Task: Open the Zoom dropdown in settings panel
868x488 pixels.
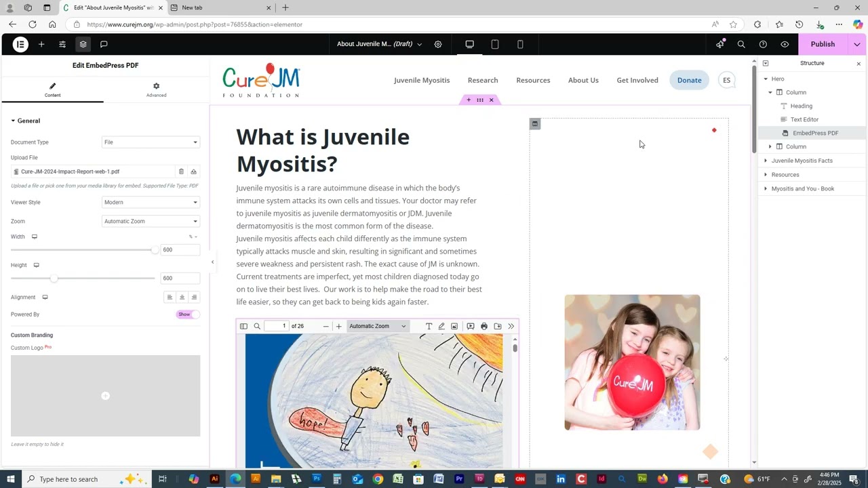Action: coord(151,221)
